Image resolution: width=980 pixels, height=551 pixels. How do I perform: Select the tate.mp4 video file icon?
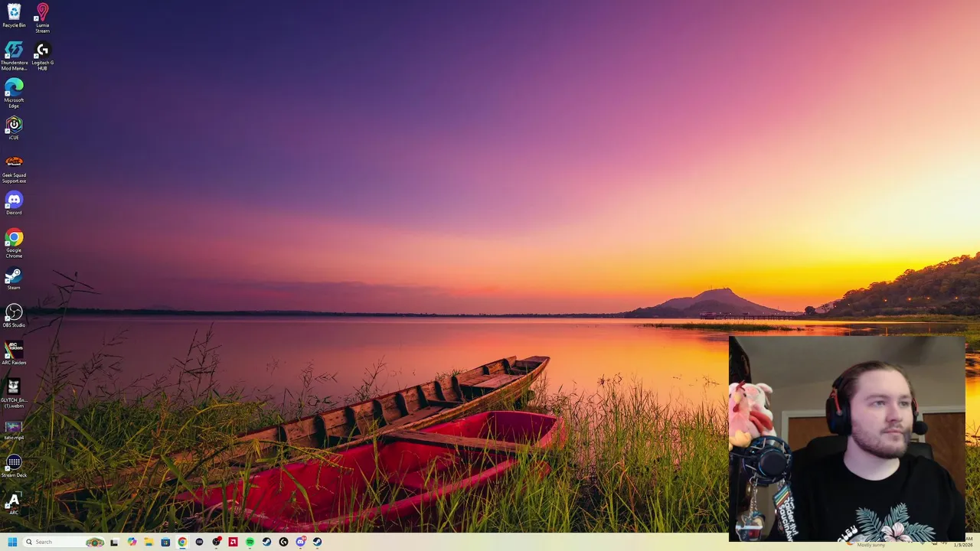tap(14, 430)
